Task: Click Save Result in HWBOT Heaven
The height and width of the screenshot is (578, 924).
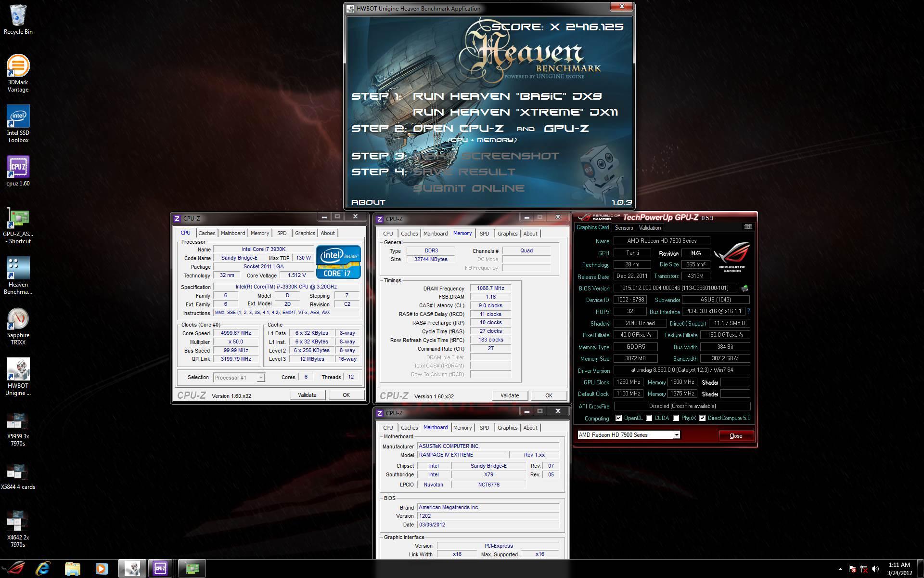Action: click(x=464, y=172)
